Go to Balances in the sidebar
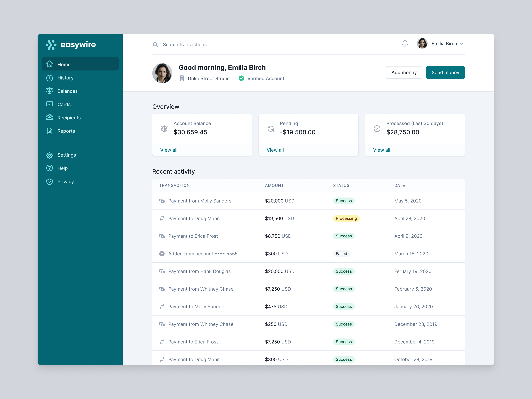532x399 pixels. coord(67,91)
